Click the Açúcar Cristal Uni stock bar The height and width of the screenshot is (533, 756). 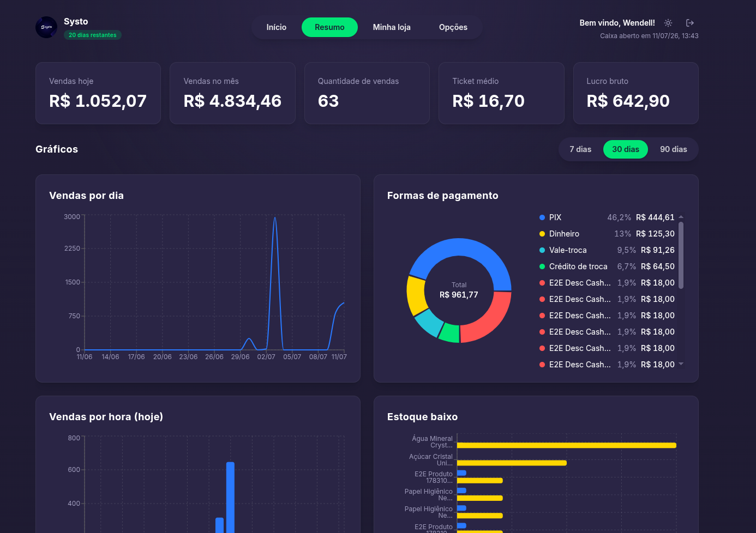512,463
